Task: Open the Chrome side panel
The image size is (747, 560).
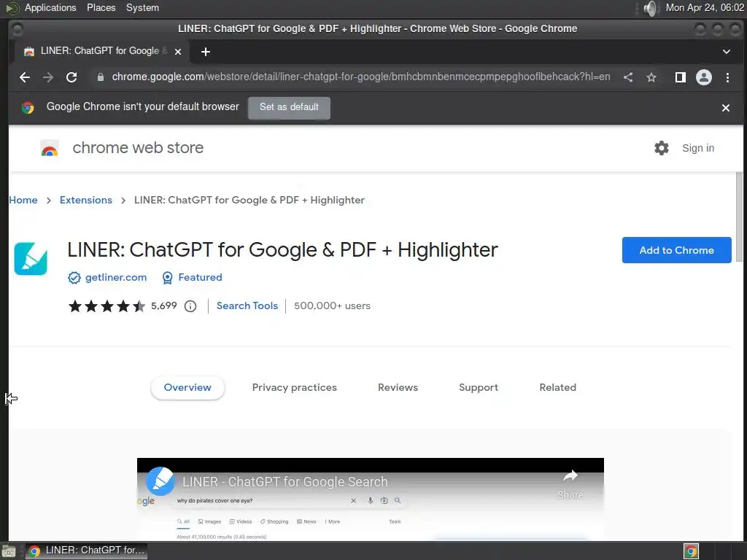Action: (x=681, y=77)
